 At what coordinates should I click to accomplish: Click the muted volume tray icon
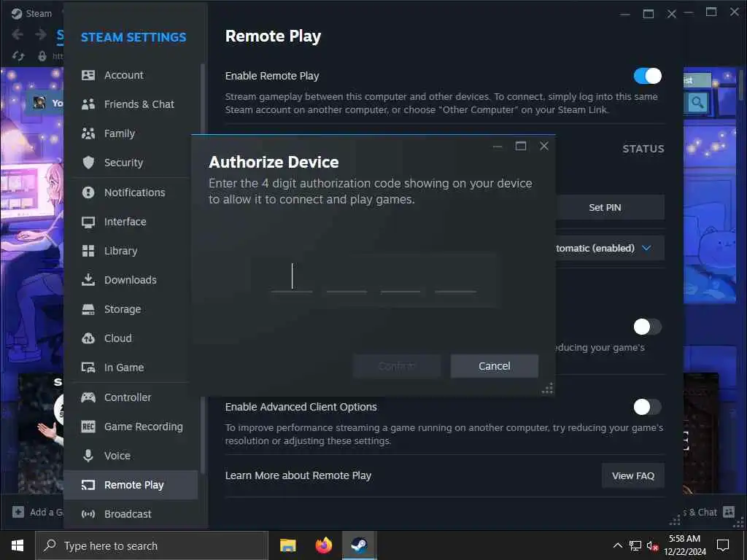point(652,545)
